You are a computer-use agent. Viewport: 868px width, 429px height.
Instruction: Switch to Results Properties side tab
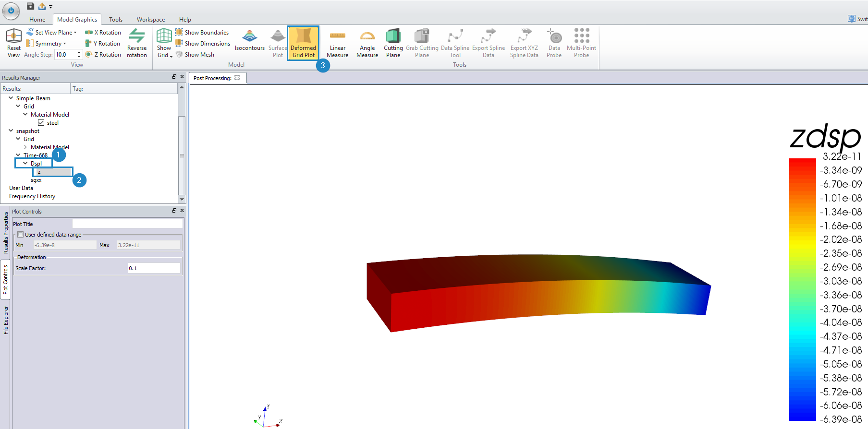coord(5,233)
